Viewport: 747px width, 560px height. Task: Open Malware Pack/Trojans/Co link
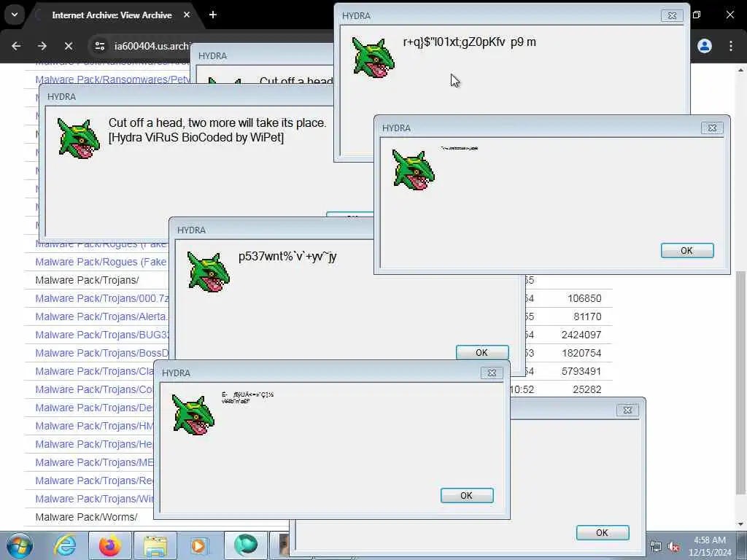94,389
